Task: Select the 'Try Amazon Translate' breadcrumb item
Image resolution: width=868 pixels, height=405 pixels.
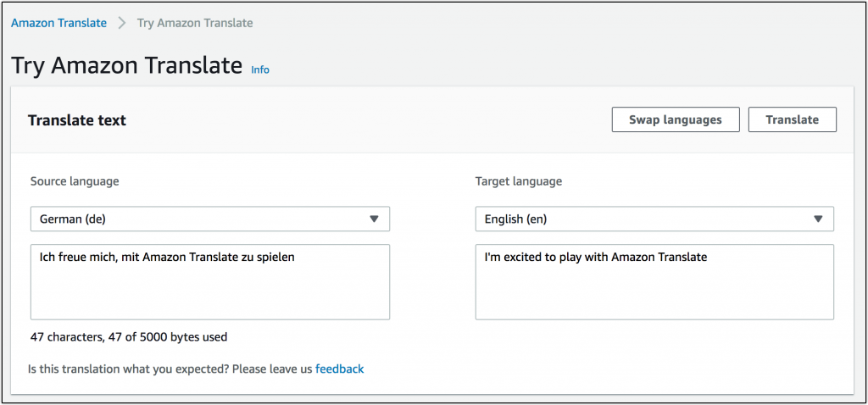Action: tap(195, 23)
